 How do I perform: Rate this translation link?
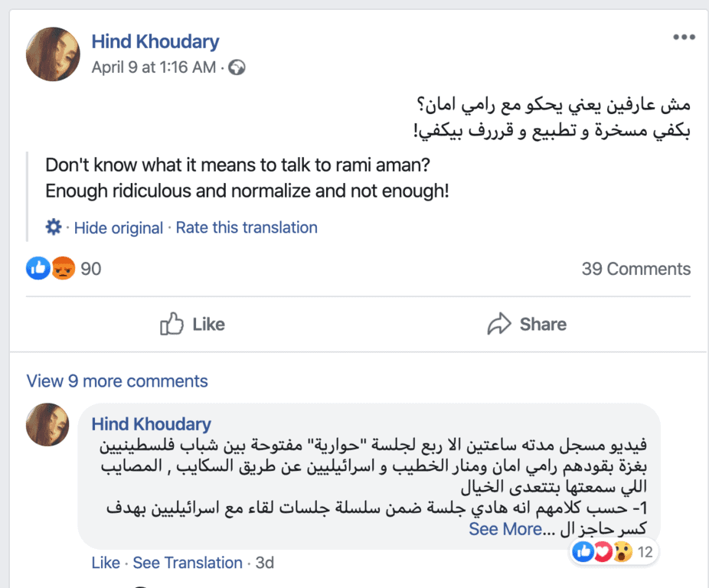click(247, 227)
